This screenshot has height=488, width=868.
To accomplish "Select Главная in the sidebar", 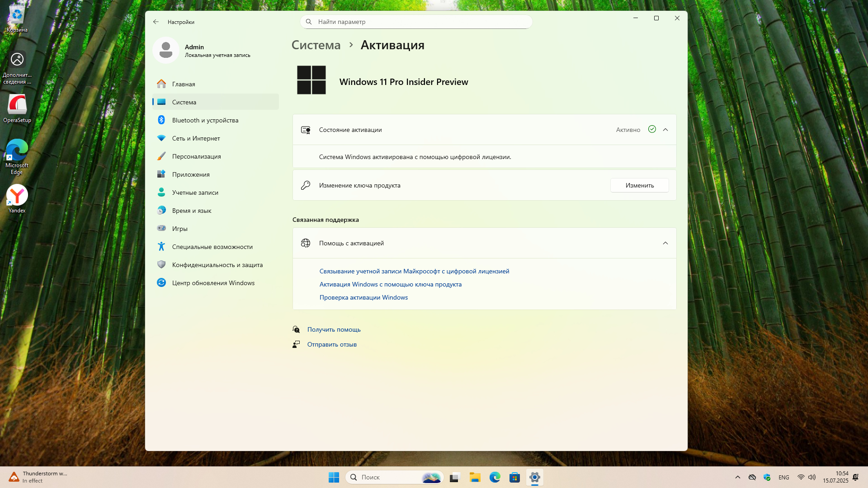I will [x=184, y=84].
